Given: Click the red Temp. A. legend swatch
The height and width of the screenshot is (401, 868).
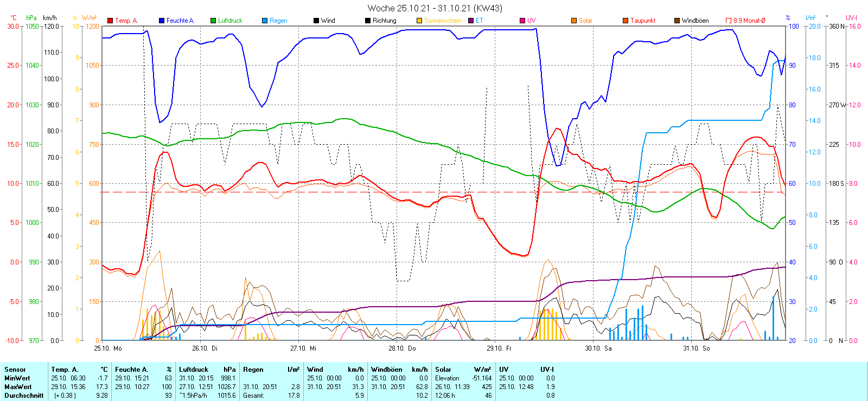Looking at the screenshot, I should (110, 21).
